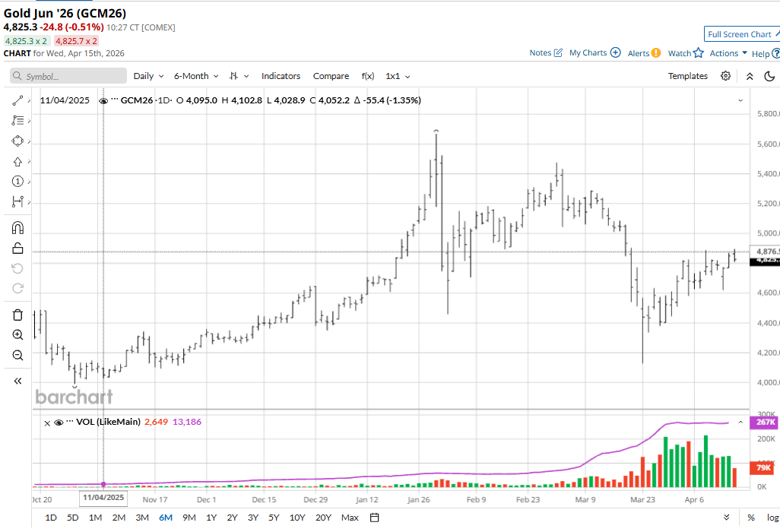Image resolution: width=780 pixels, height=532 pixels.
Task: Toggle the lock drawings padlock
Action: click(x=17, y=248)
